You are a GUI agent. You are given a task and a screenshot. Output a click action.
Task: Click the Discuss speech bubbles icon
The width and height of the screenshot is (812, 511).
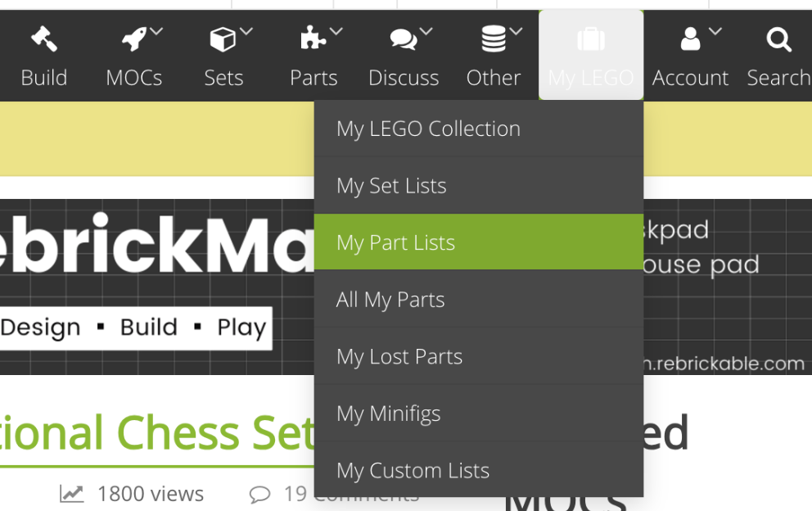coord(404,39)
